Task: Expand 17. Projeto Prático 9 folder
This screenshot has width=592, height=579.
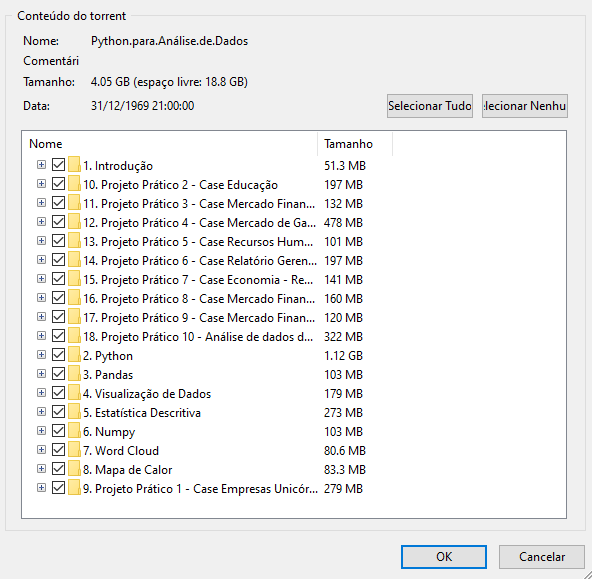Action: [x=42, y=317]
